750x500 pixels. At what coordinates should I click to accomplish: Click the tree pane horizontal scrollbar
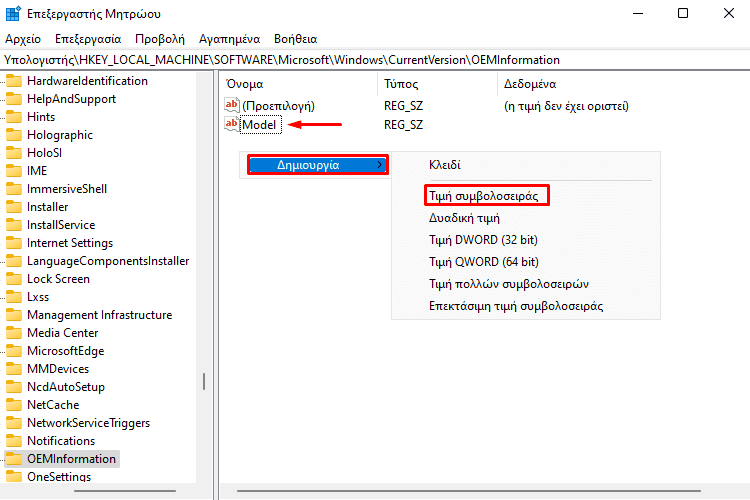click(125, 491)
